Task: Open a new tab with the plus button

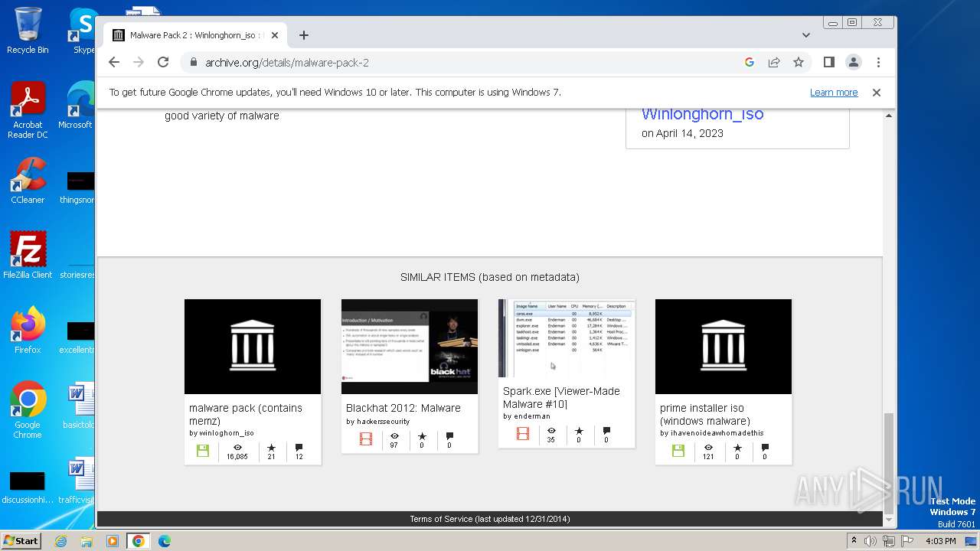Action: [x=304, y=35]
